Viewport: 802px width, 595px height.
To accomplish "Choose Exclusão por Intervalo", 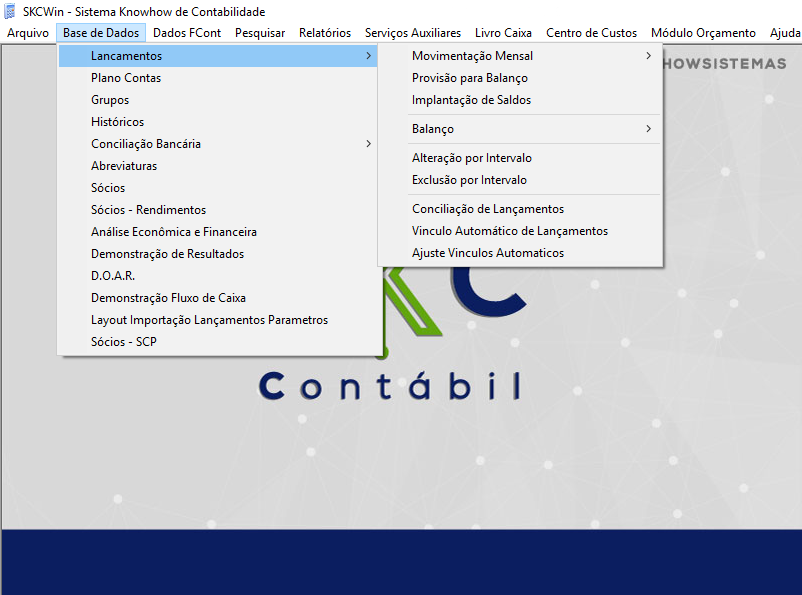I will click(469, 180).
